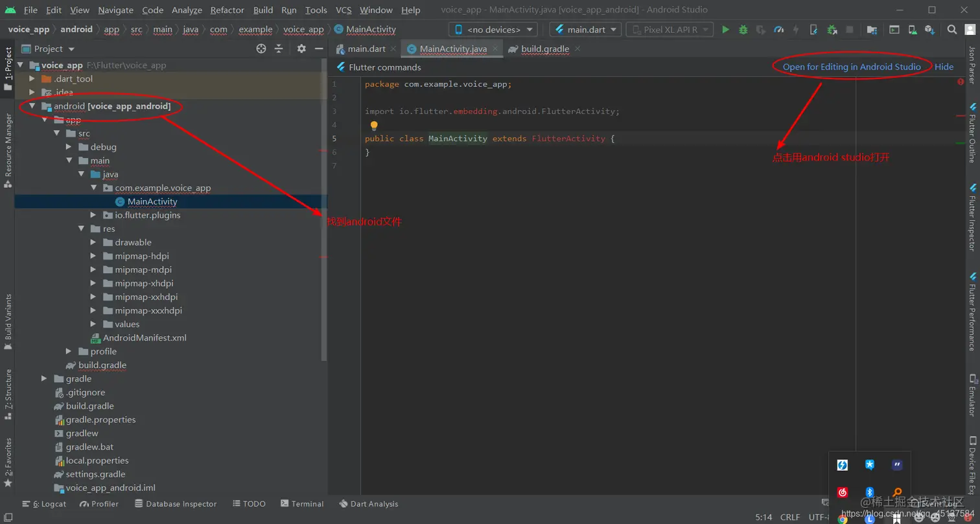This screenshot has width=980, height=524.
Task: Attach debugger to Android process icon
Action: pos(832,29)
